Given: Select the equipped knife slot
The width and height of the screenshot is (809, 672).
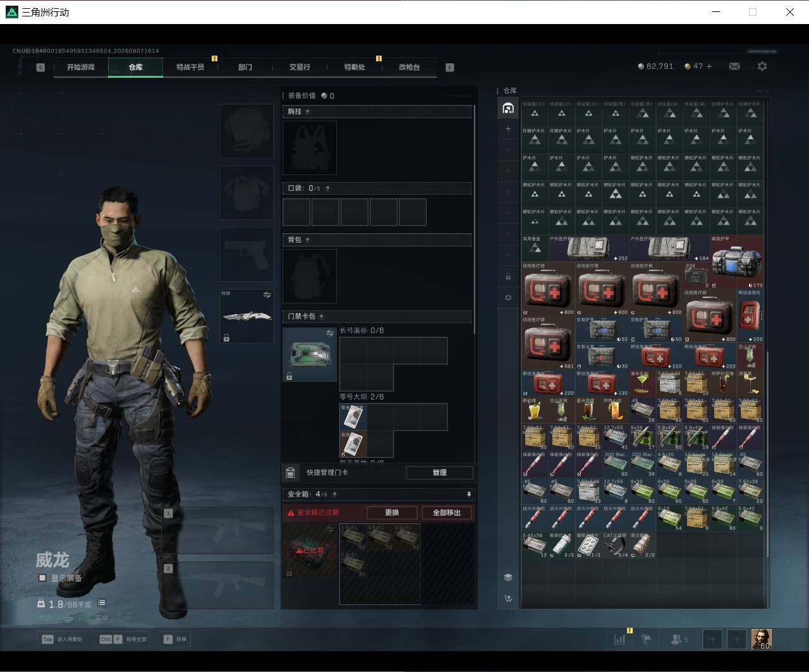Looking at the screenshot, I should pyautogui.click(x=246, y=316).
